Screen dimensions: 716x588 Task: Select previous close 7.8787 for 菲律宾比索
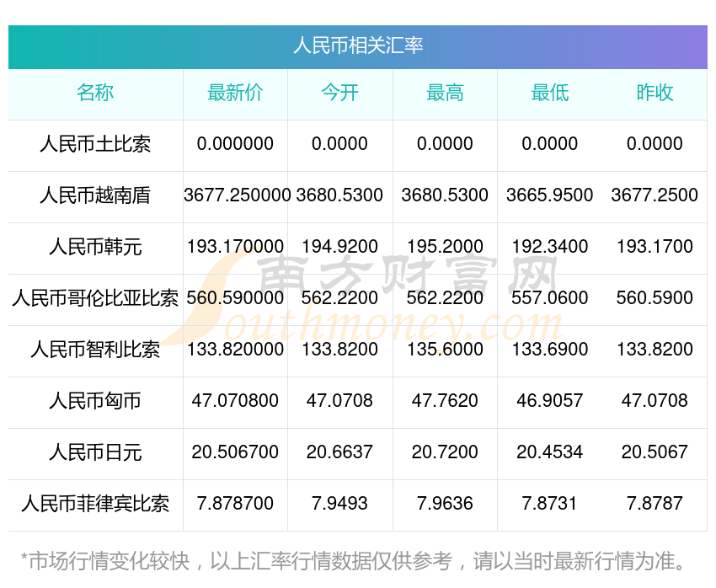click(x=655, y=504)
